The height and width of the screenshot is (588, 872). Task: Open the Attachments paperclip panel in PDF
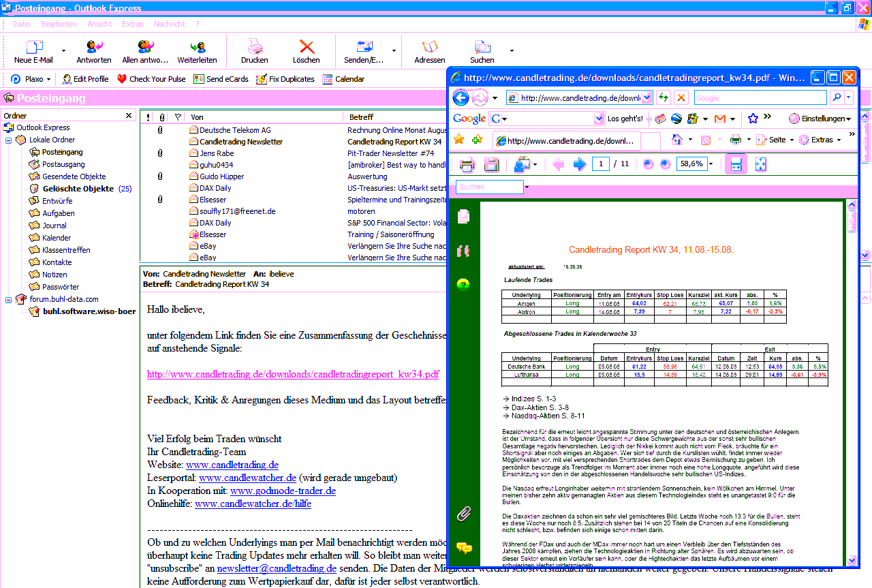coord(464,513)
